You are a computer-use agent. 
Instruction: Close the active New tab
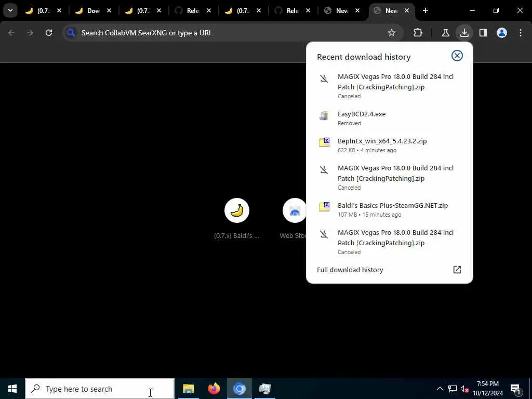point(406,10)
